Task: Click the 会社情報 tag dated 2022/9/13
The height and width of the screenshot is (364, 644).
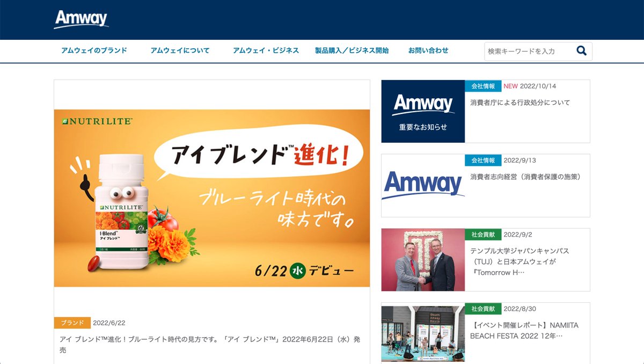Action: click(x=483, y=160)
